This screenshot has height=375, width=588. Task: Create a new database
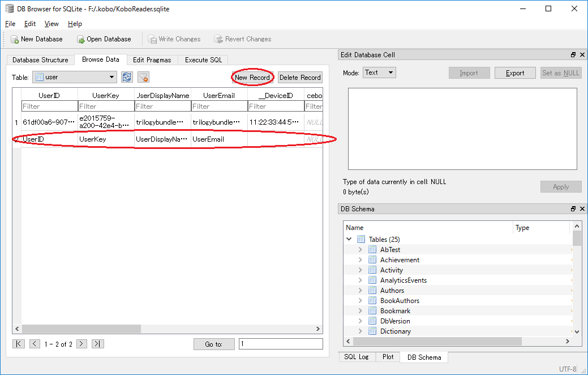tap(36, 39)
